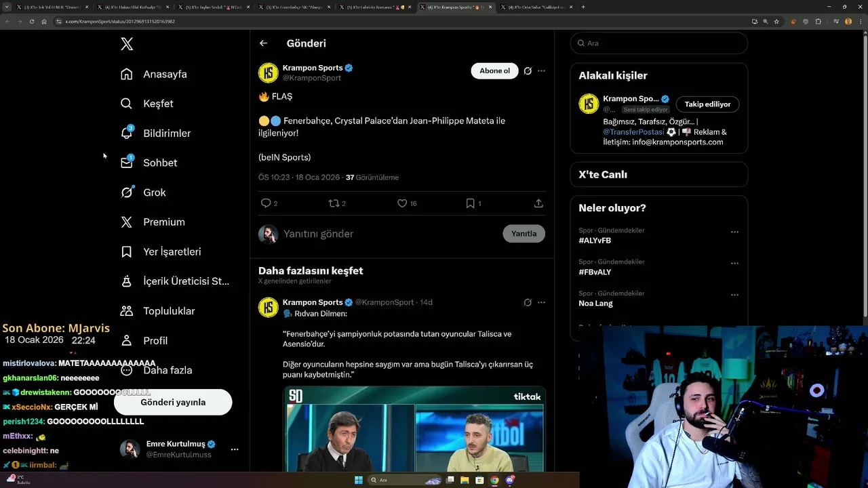Open the Noa Lang trend
The height and width of the screenshot is (488, 868).
point(595,304)
